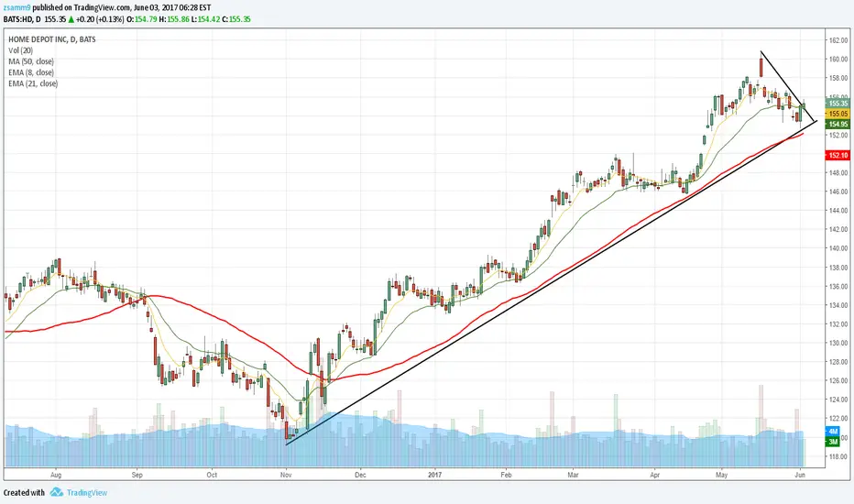
Task: Click the Nov date axis label
Action: 286,475
